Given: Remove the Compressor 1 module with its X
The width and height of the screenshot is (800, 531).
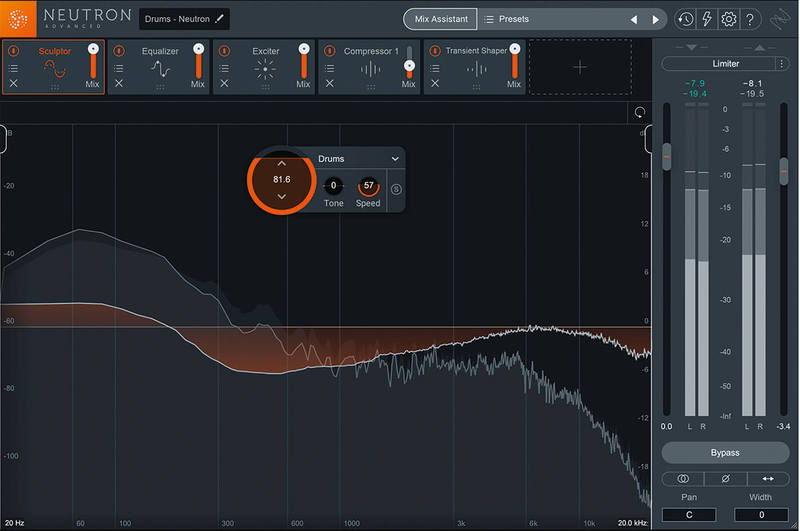Looking at the screenshot, I should pyautogui.click(x=330, y=83).
